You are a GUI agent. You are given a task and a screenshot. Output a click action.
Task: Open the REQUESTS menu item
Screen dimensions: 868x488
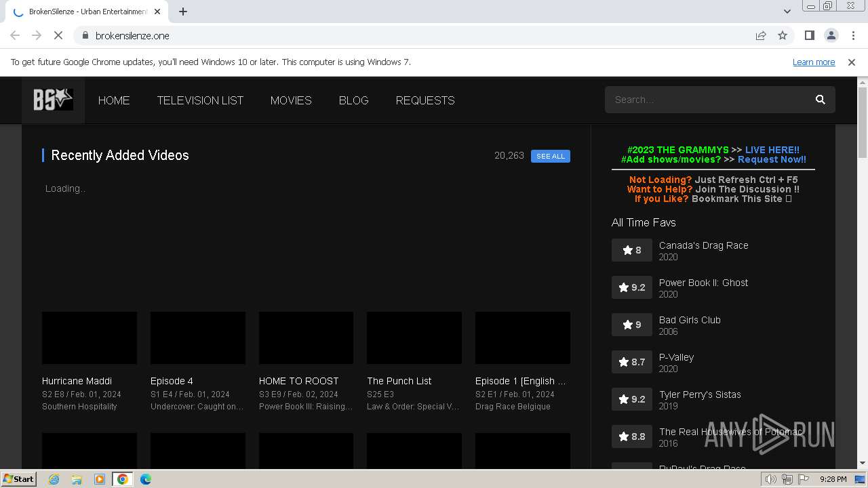pos(425,100)
